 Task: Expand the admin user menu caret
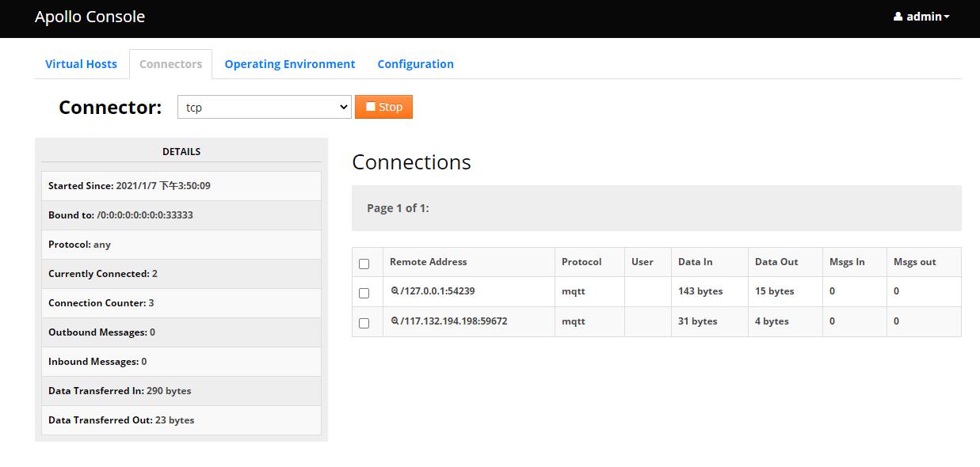coord(947,17)
